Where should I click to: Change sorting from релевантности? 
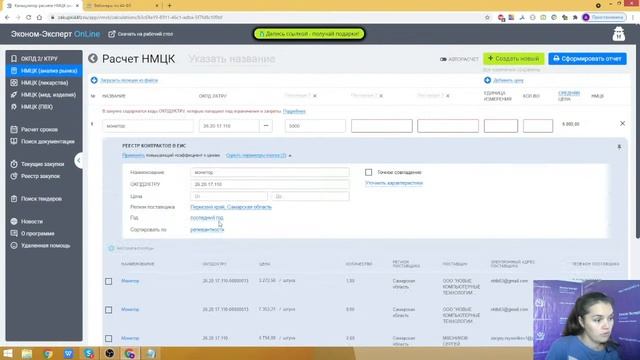[x=207, y=230]
